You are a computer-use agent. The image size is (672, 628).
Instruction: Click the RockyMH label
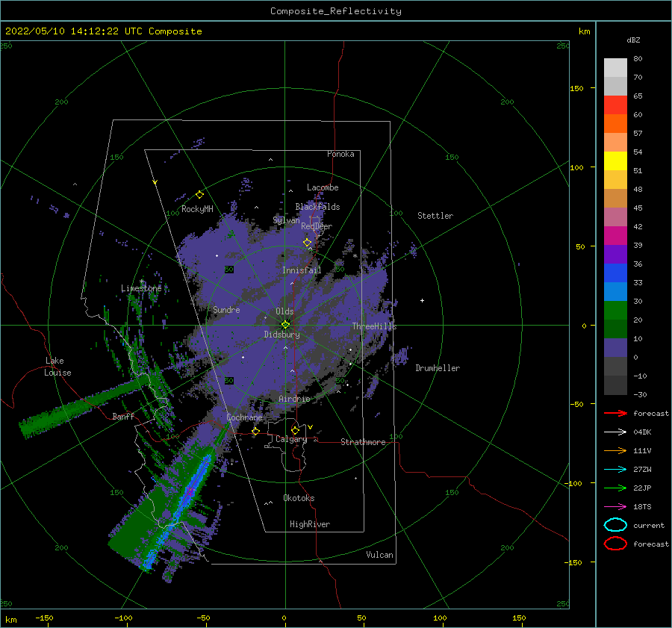[197, 209]
